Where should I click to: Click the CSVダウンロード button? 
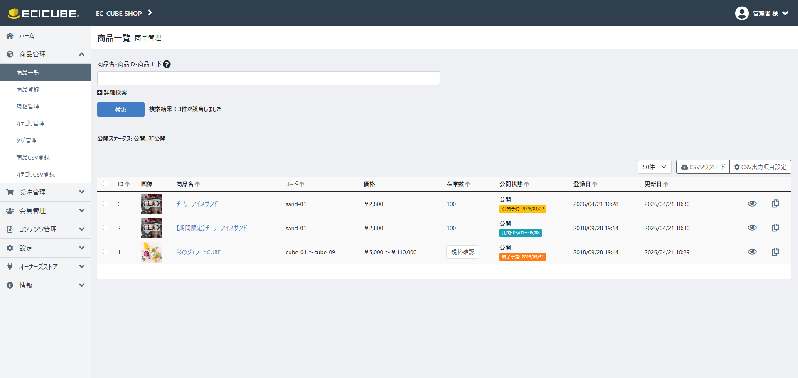coord(702,166)
